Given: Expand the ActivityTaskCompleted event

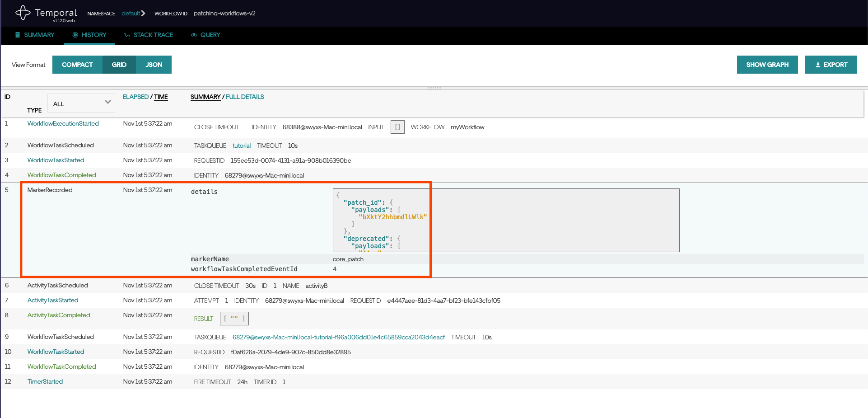Looking at the screenshot, I should coord(59,315).
